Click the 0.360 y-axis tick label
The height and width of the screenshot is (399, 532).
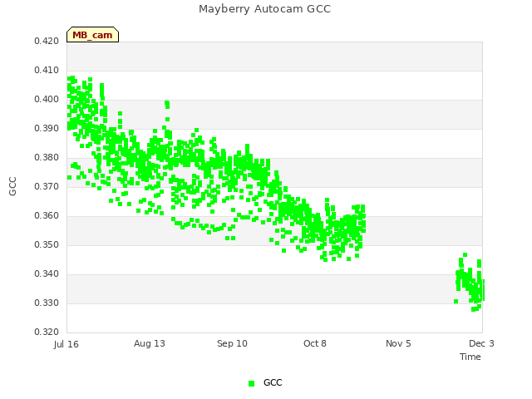click(47, 216)
